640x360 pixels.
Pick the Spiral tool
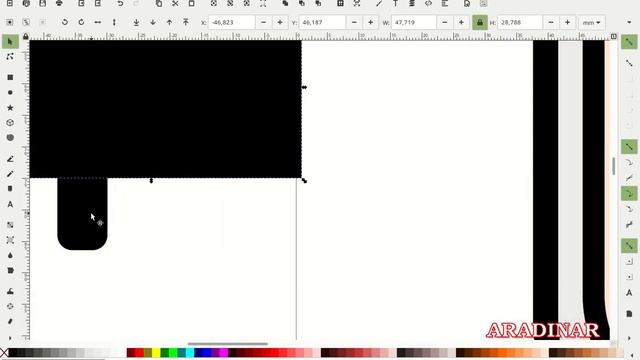point(10,138)
